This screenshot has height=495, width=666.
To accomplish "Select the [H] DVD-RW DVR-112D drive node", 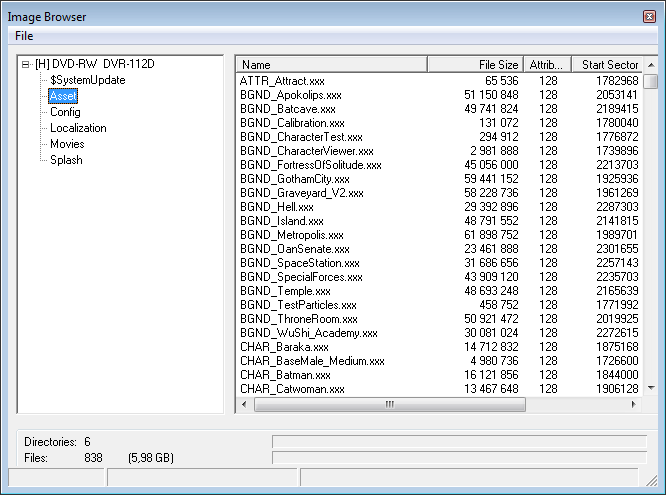I will 95,64.
